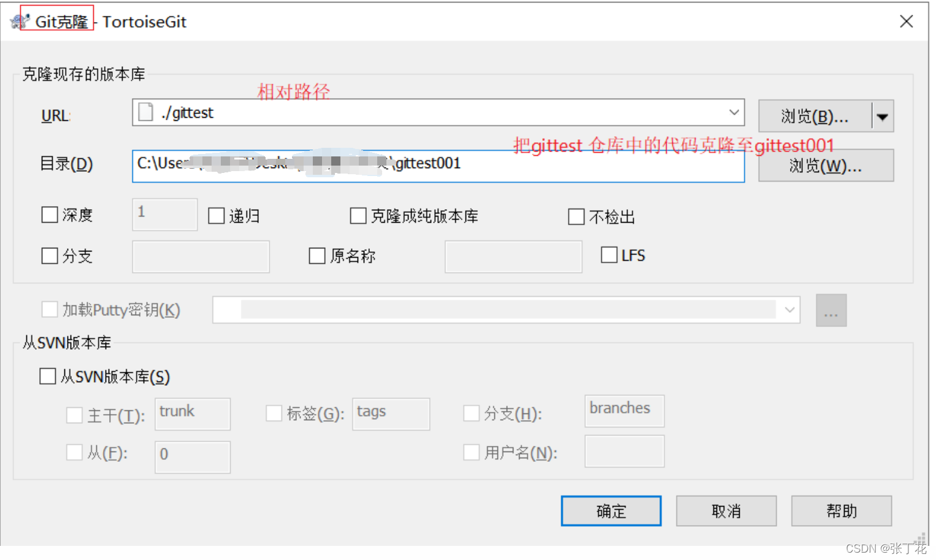
Task: Click the trunk text field
Action: tap(193, 414)
